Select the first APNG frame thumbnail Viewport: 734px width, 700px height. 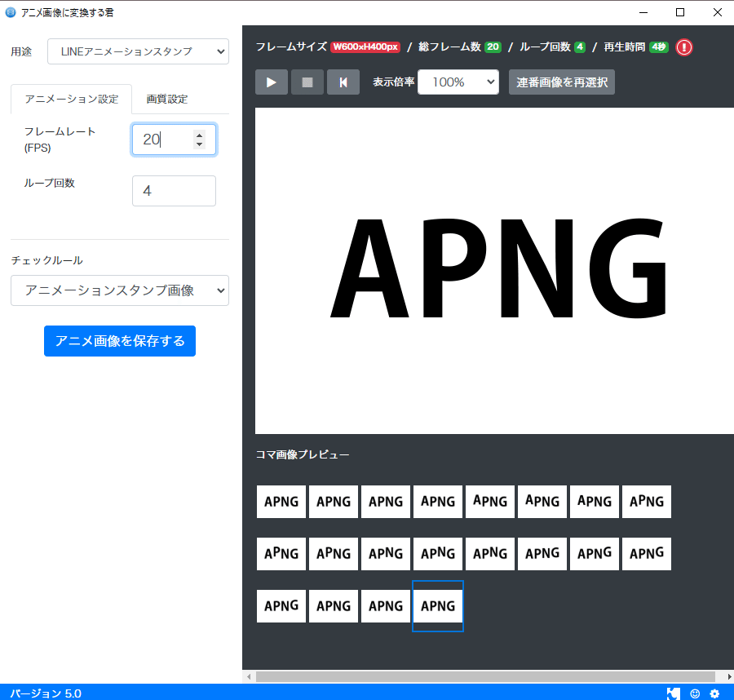(x=281, y=501)
